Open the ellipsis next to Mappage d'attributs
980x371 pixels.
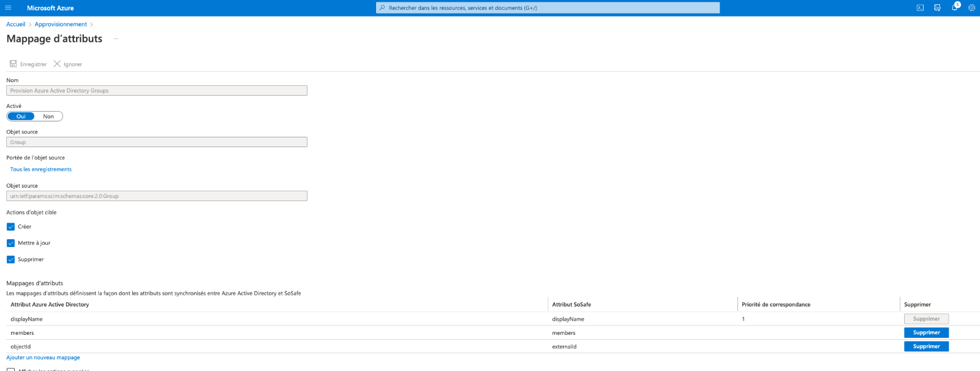pos(116,39)
